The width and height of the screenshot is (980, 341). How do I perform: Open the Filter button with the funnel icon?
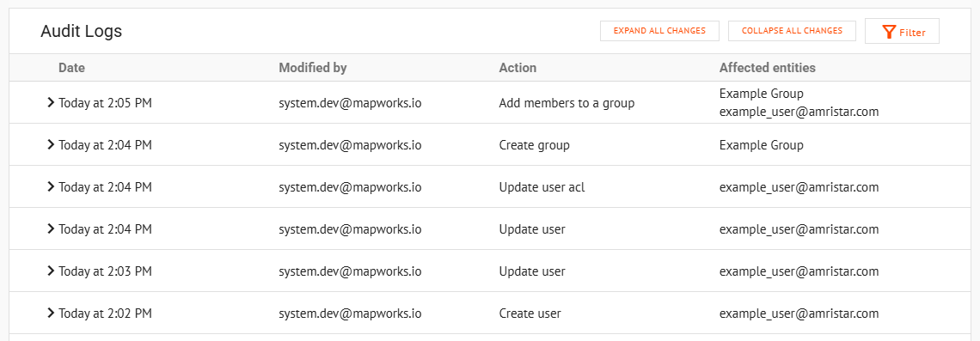point(902,31)
